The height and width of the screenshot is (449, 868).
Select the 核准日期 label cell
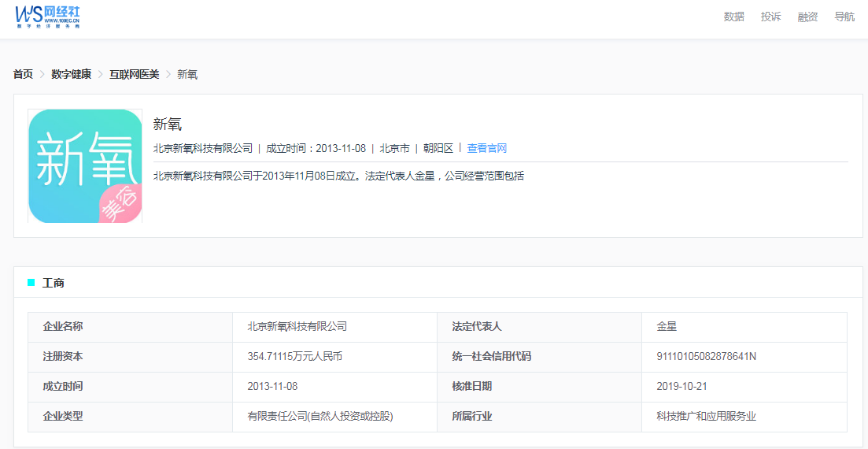(540, 387)
